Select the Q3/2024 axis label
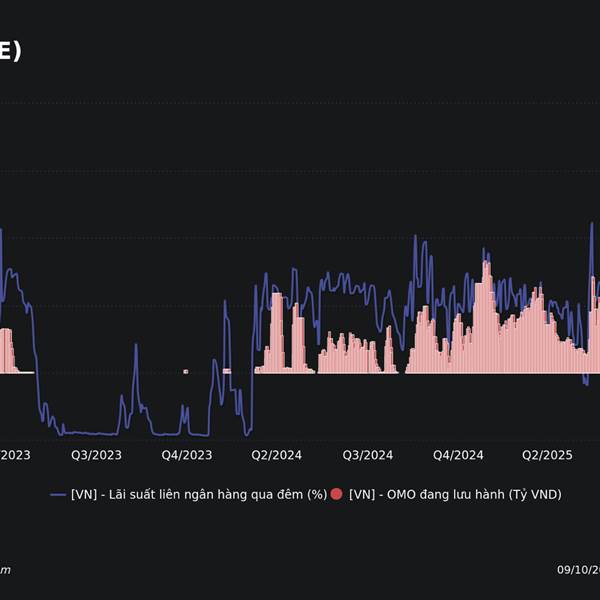 pos(368,455)
